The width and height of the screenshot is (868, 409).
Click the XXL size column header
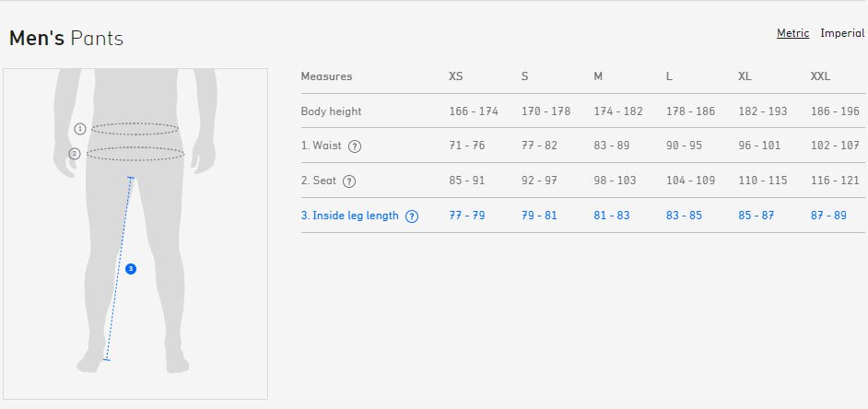[x=820, y=76]
